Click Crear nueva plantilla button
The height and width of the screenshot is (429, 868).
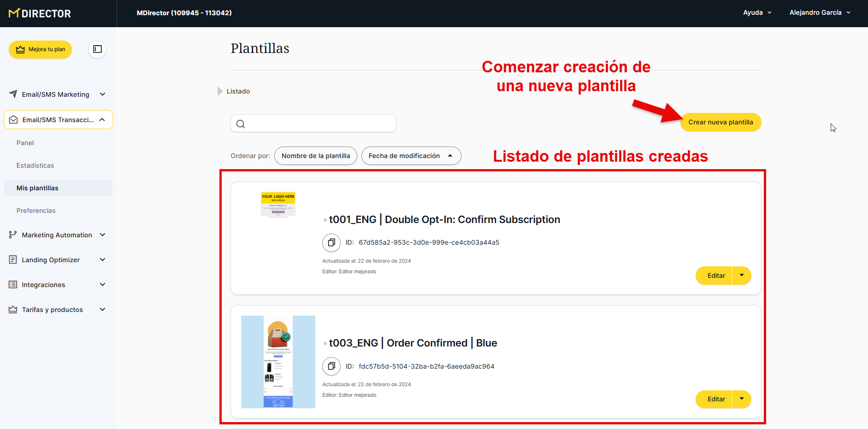720,122
